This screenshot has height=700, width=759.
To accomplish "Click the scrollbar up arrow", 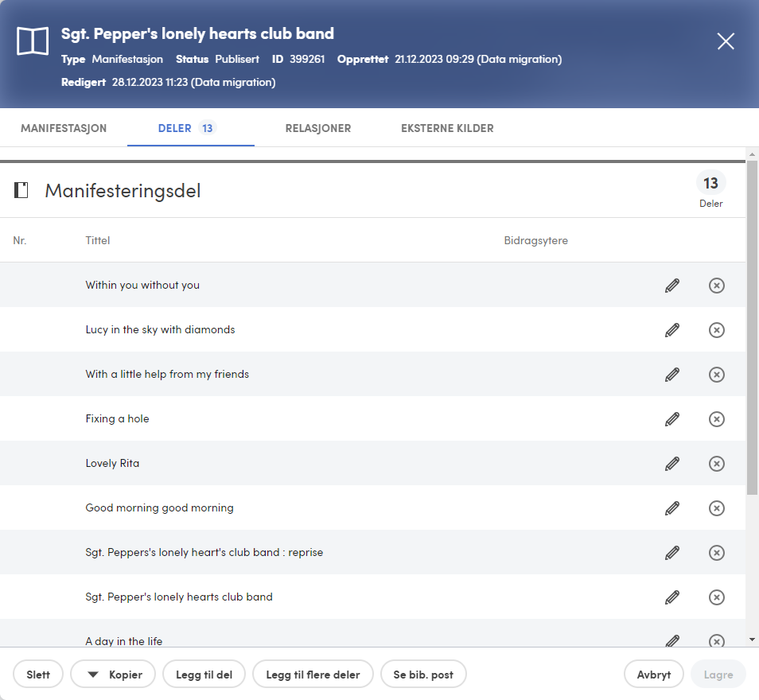I will (752, 154).
